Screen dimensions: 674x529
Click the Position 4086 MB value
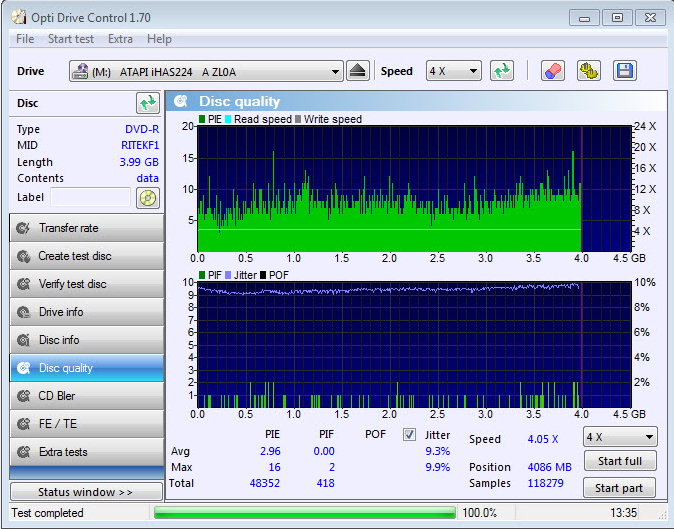(549, 467)
